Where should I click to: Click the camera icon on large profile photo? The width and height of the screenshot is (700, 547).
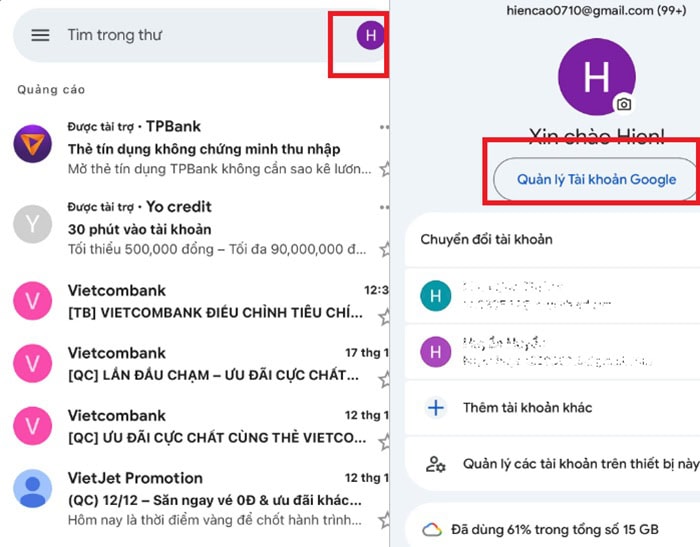click(x=624, y=104)
